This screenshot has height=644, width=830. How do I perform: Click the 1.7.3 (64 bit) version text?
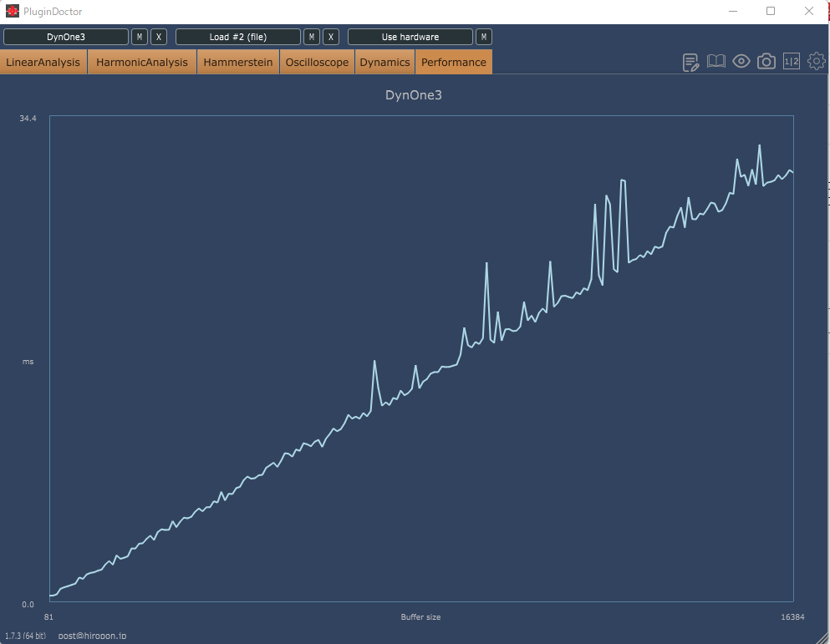click(25, 636)
